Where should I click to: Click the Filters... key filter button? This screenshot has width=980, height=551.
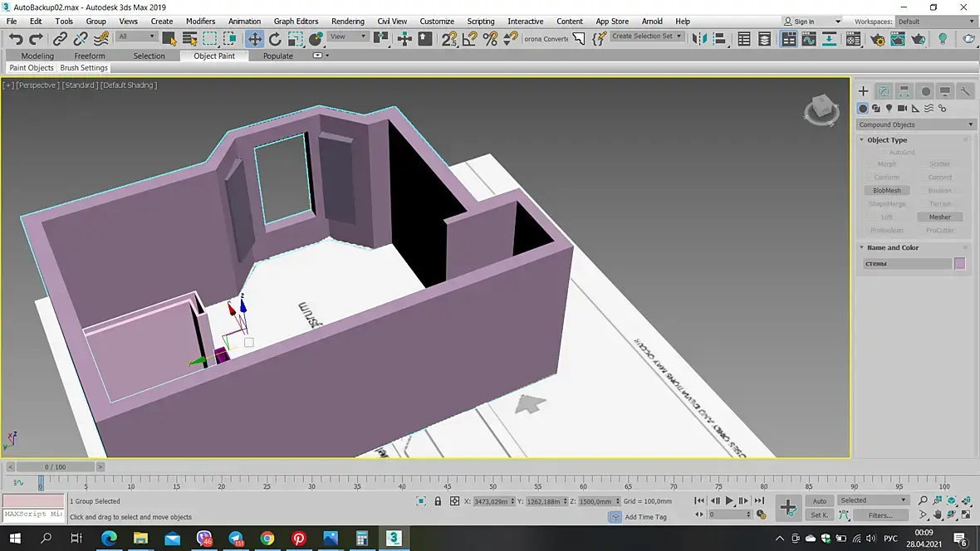[880, 515]
